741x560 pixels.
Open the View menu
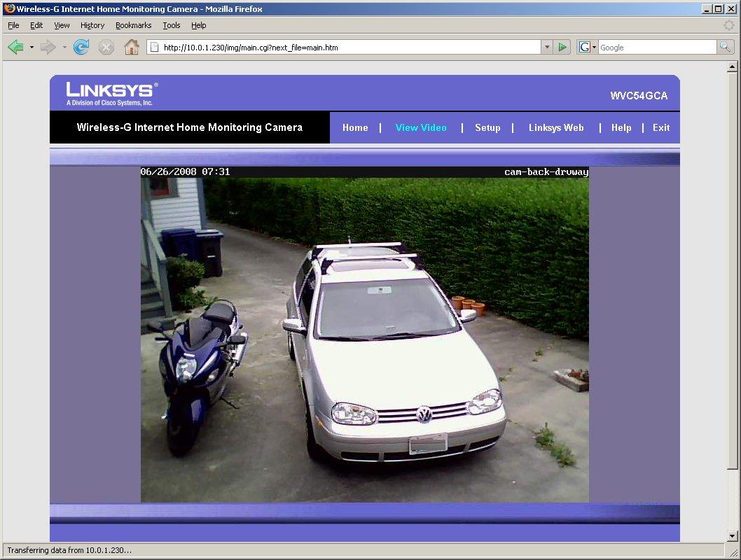(x=62, y=25)
